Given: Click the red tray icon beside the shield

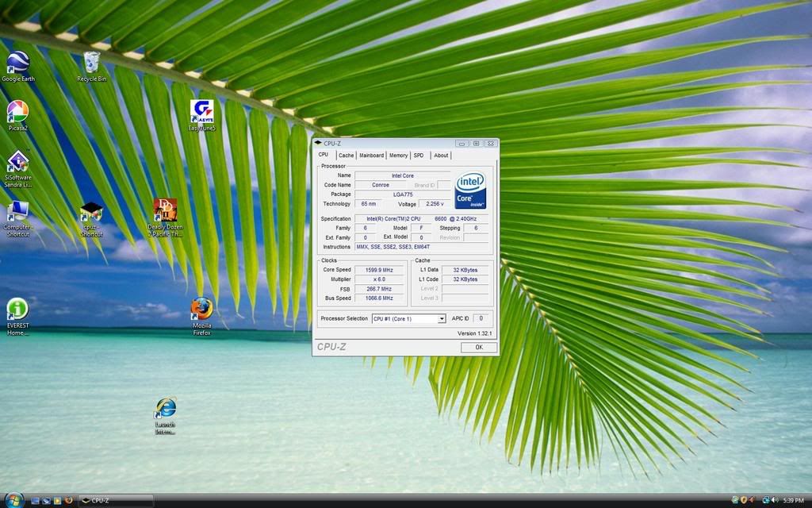Looking at the screenshot, I should (753, 500).
